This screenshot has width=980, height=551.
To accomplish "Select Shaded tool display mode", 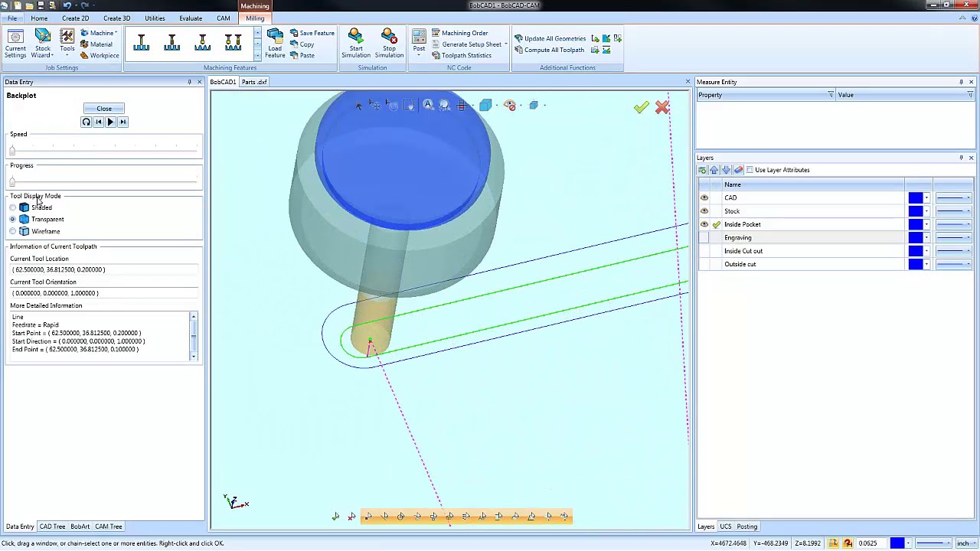I will (x=13, y=207).
